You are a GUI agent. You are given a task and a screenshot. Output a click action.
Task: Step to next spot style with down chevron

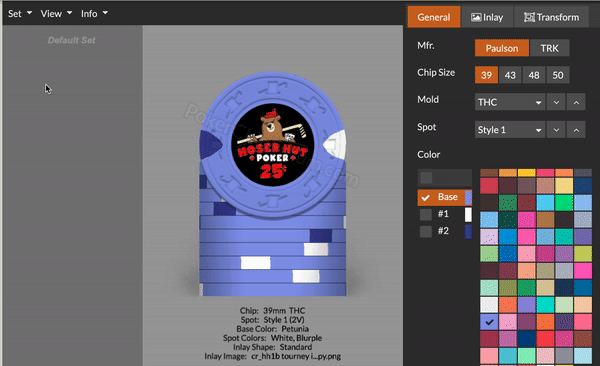556,130
